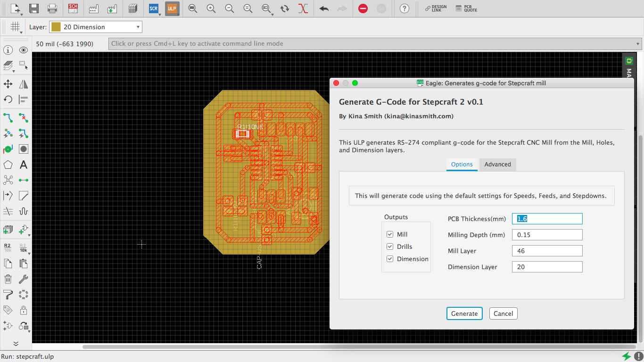Uncheck the Dimension output checkbox
The height and width of the screenshot is (362, 644).
point(390,259)
